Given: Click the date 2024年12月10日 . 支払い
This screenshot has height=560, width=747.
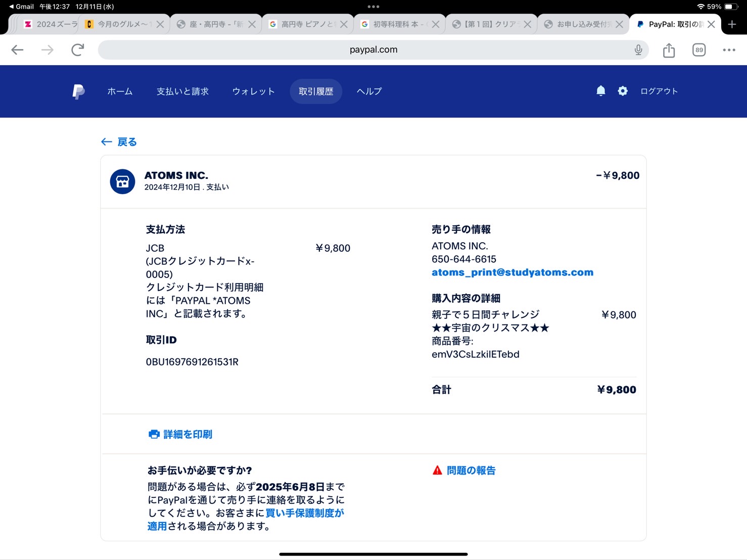Looking at the screenshot, I should [x=186, y=187].
